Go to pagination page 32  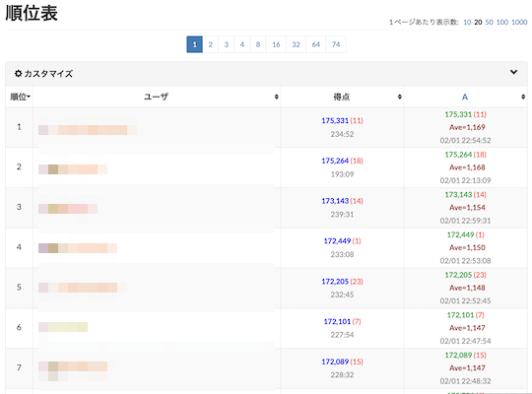[296, 44]
